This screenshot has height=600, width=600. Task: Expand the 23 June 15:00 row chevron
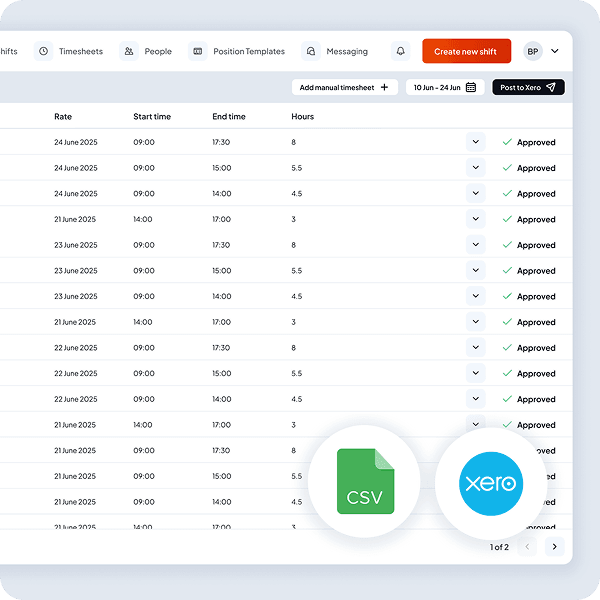coord(476,270)
